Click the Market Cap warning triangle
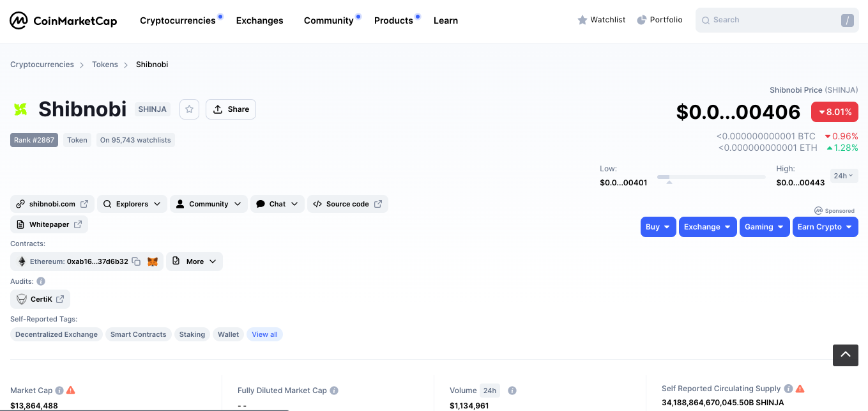Viewport: 868px width, 411px height. (71, 390)
